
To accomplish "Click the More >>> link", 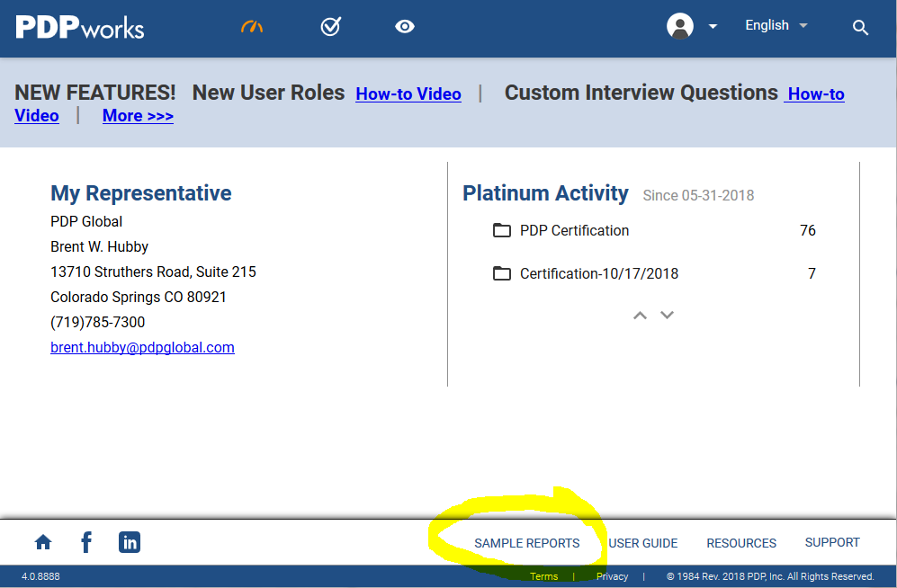I will tap(138, 115).
